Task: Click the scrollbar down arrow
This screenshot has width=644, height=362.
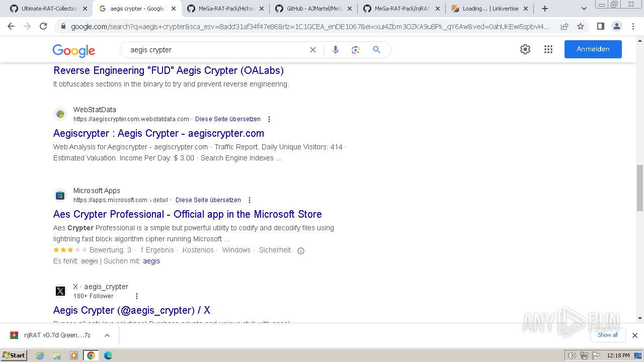Action: coord(639,318)
